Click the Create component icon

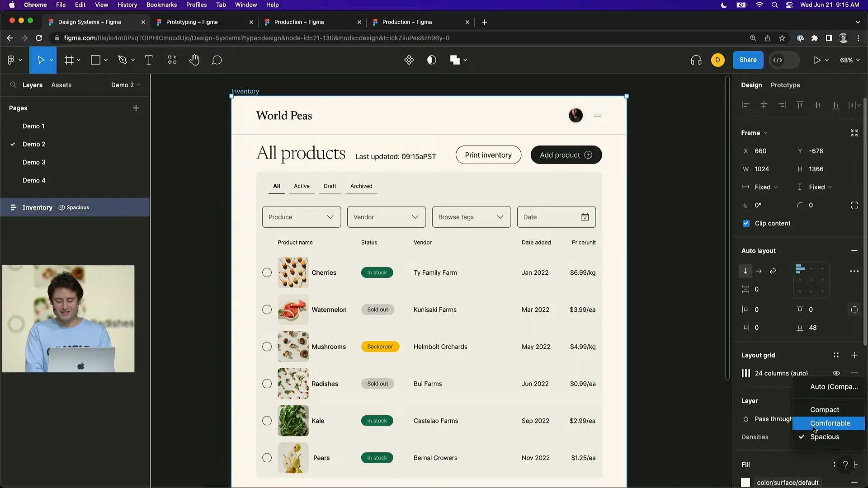(409, 60)
